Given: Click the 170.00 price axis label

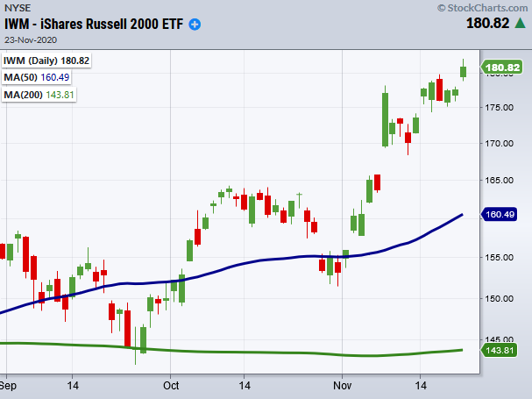Looking at the screenshot, I should point(500,143).
